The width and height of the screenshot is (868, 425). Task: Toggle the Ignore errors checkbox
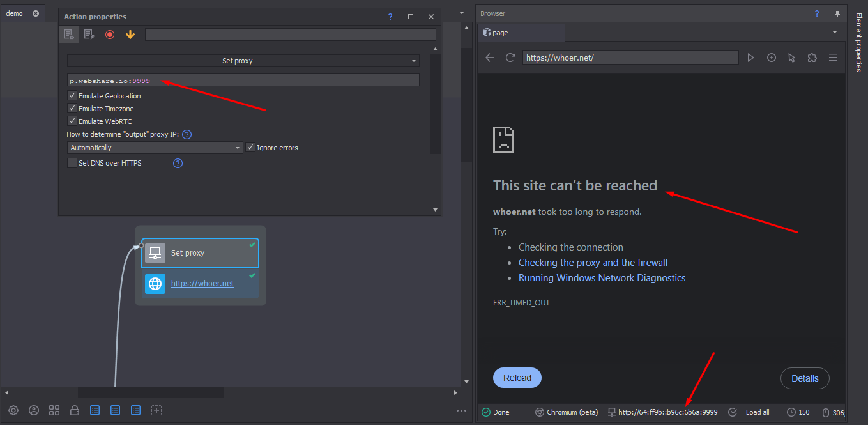point(250,148)
